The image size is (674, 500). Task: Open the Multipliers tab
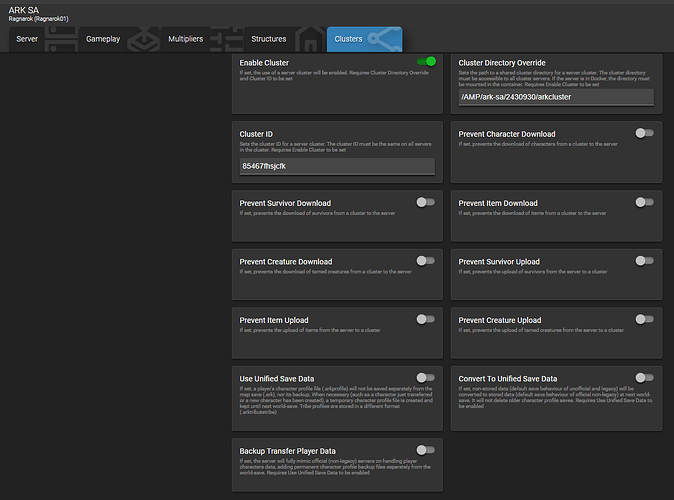tap(202, 39)
